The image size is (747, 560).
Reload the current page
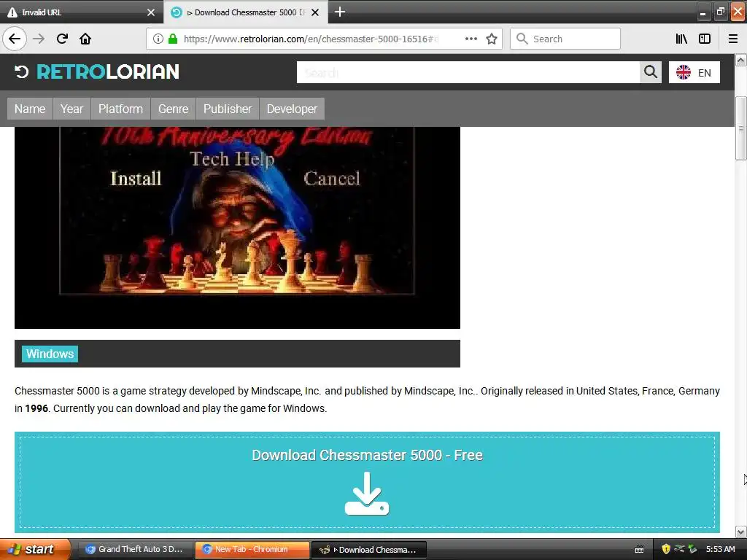point(62,39)
